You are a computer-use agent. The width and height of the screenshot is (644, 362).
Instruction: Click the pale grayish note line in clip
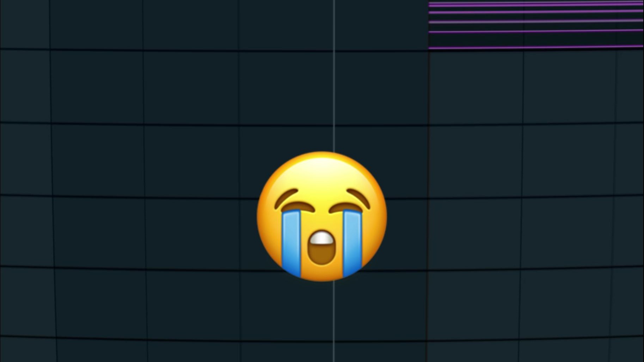click(x=536, y=22)
